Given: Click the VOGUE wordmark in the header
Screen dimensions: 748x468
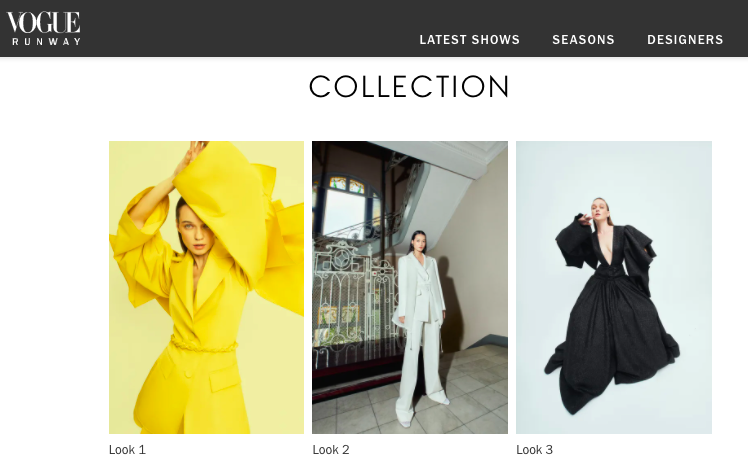Looking at the screenshot, I should 43,22.
